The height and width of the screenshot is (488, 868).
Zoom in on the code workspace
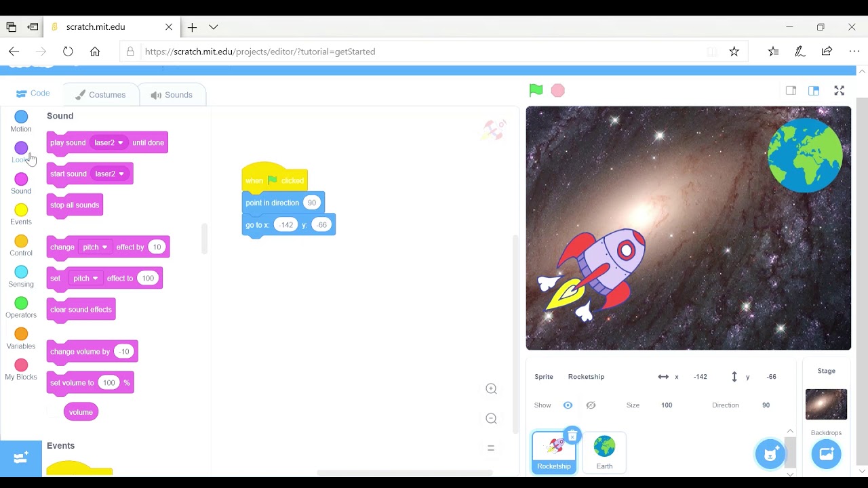pyautogui.click(x=492, y=388)
